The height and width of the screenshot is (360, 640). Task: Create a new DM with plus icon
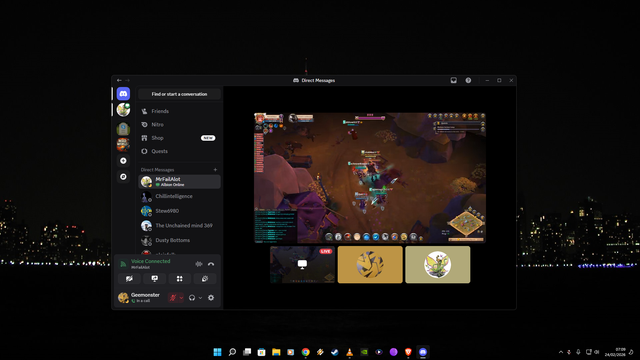coord(215,170)
